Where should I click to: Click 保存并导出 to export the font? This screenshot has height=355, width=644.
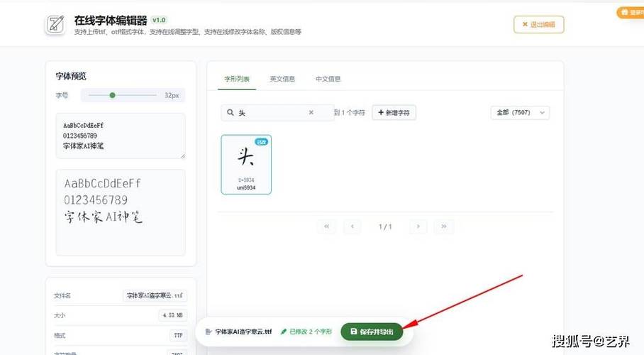coord(372,332)
